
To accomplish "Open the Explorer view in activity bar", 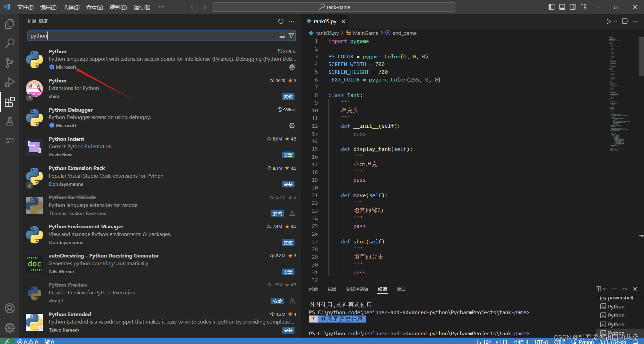I will click(x=10, y=24).
